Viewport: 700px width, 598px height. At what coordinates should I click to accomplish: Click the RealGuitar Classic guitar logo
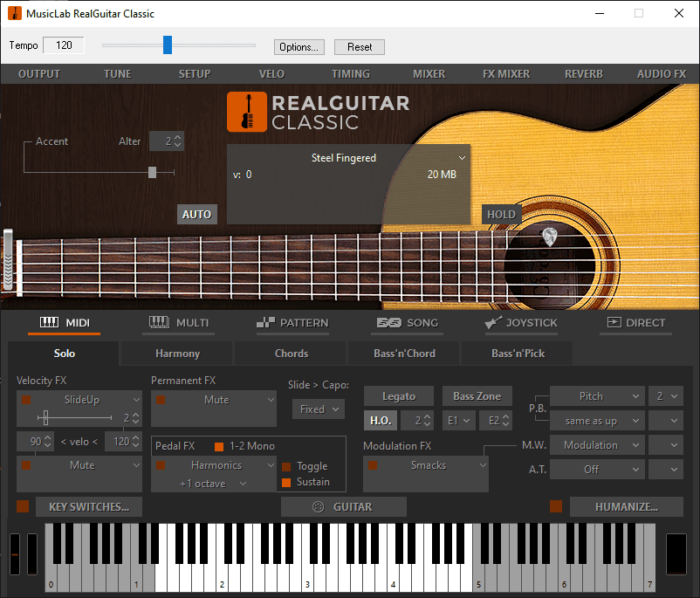[246, 112]
